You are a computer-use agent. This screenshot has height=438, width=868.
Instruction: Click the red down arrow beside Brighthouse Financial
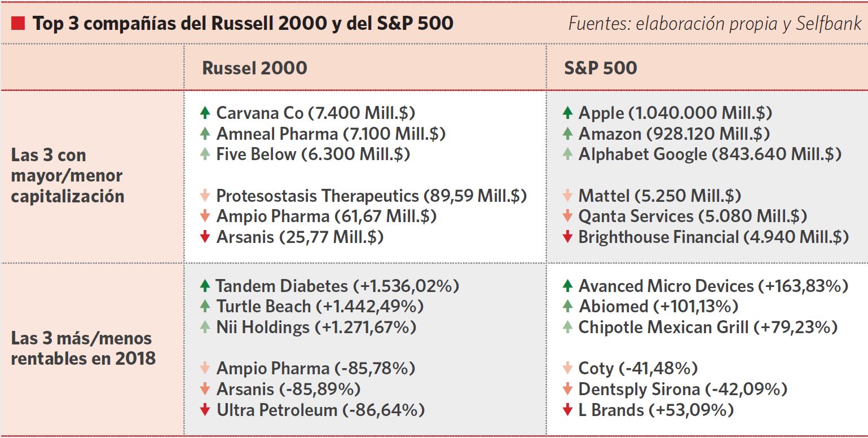coord(567,237)
